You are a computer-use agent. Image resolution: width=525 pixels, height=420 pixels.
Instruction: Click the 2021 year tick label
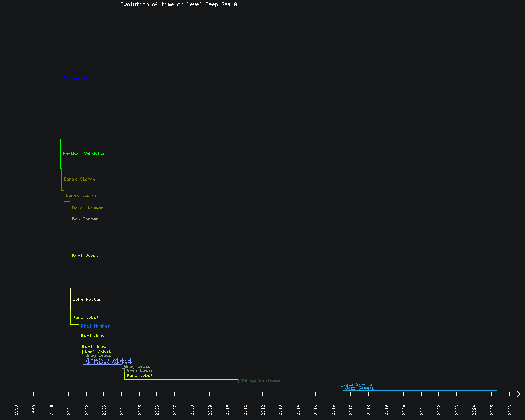(x=422, y=409)
